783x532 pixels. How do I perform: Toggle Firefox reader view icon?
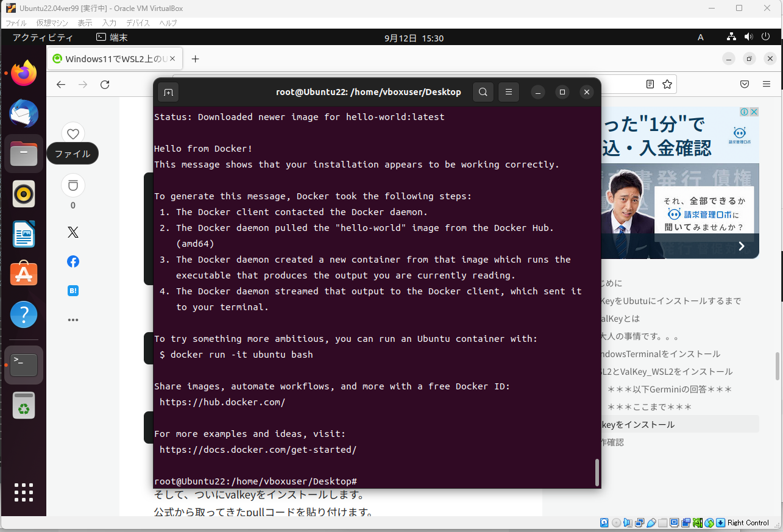coord(650,84)
